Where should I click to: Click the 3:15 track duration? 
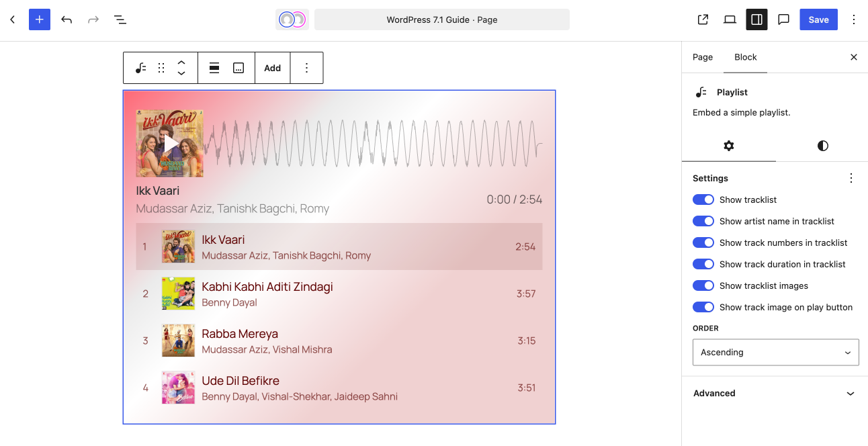tap(527, 341)
